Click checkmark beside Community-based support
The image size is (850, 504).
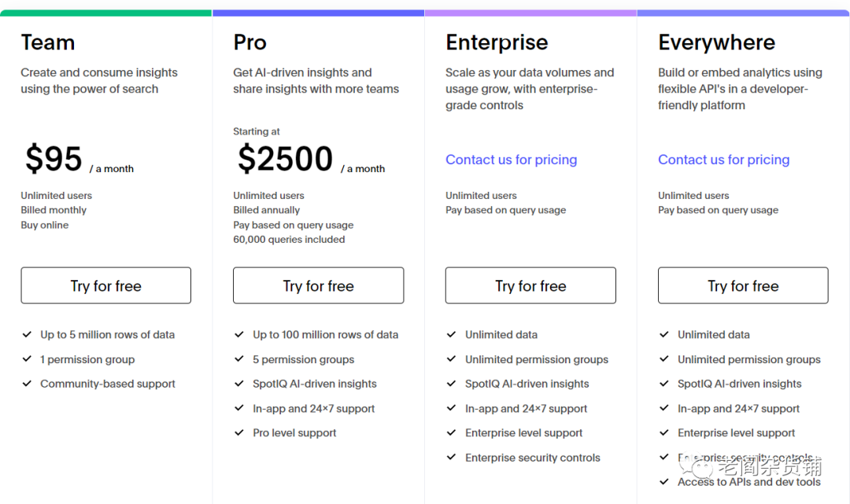tap(27, 384)
